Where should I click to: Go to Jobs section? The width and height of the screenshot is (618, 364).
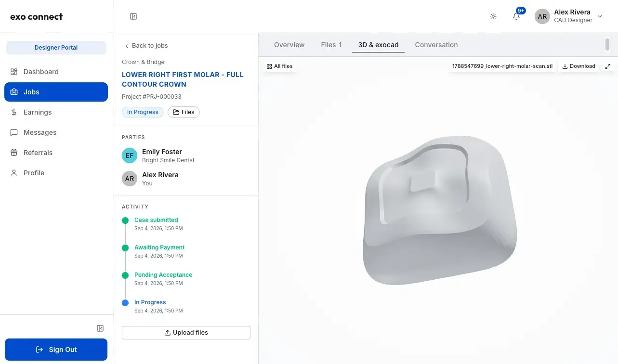(x=56, y=92)
